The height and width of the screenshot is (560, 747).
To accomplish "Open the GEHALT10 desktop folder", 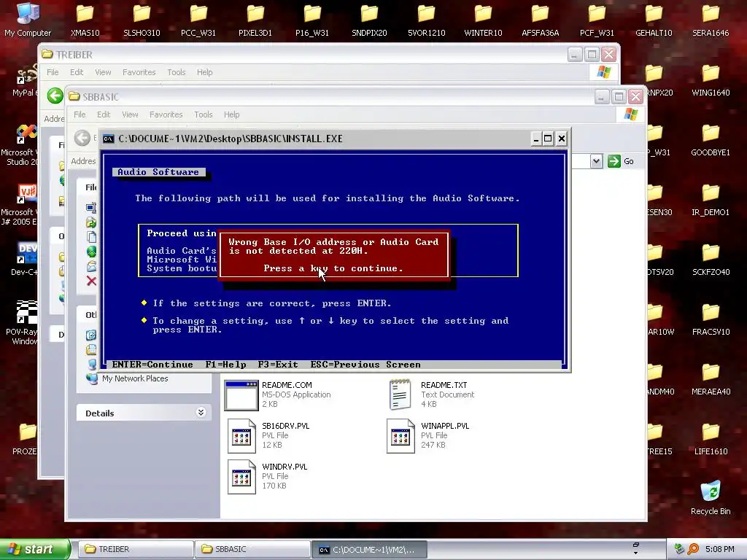I will tap(654, 19).
